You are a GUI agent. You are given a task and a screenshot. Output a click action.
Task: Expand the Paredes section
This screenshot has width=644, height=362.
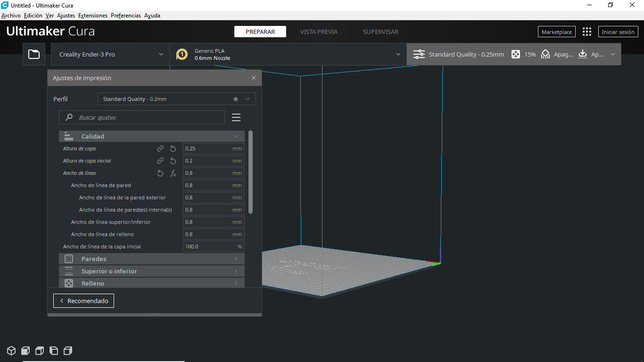[152, 259]
